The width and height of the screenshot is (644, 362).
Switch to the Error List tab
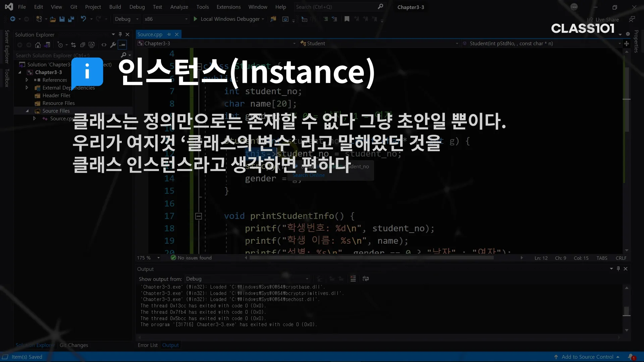[148, 345]
